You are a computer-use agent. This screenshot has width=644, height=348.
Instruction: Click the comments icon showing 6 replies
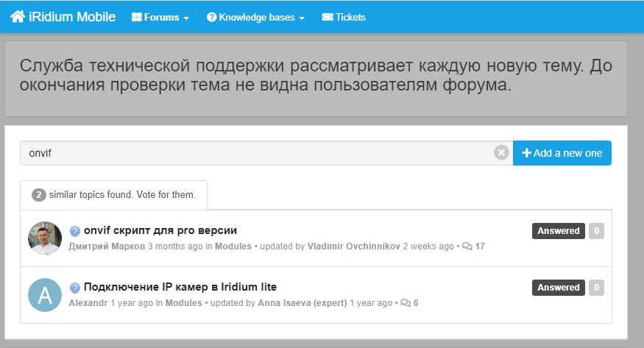point(406,303)
